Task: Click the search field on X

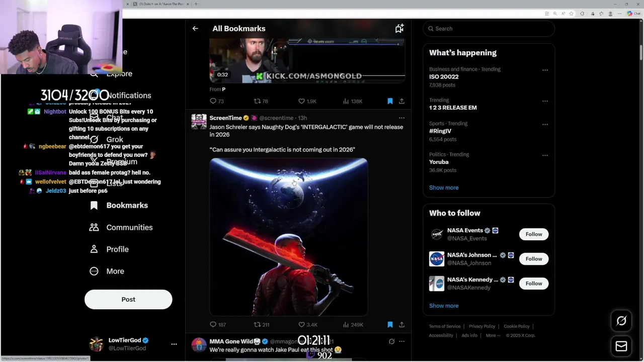Action: pos(489,29)
